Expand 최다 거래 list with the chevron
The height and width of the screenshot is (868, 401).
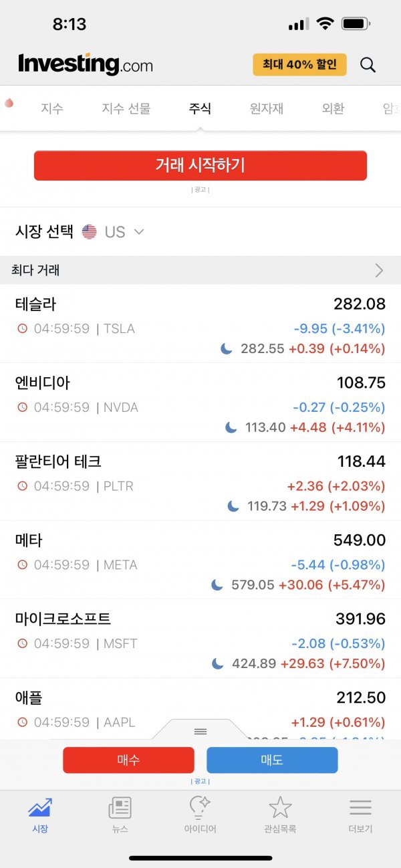(379, 270)
